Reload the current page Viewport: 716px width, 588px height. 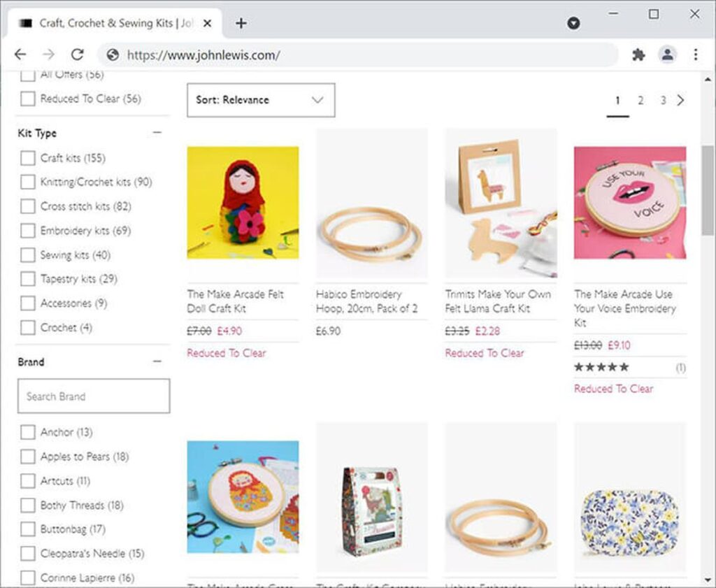77,55
